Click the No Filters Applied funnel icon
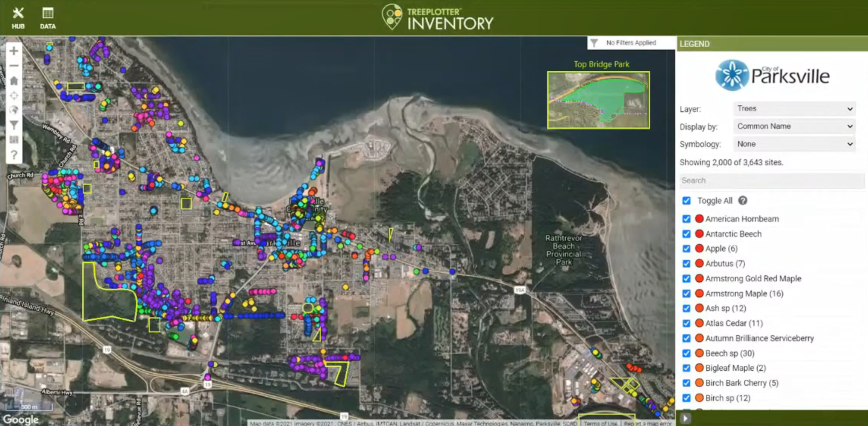The width and height of the screenshot is (868, 426). click(x=595, y=43)
